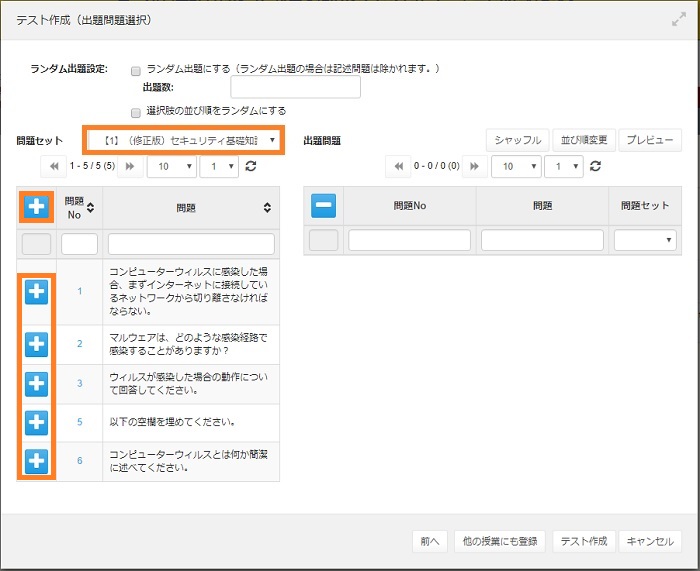Open the 問題セット filter dropdown in right table
Screen dimensions: 700x571
[644, 240]
